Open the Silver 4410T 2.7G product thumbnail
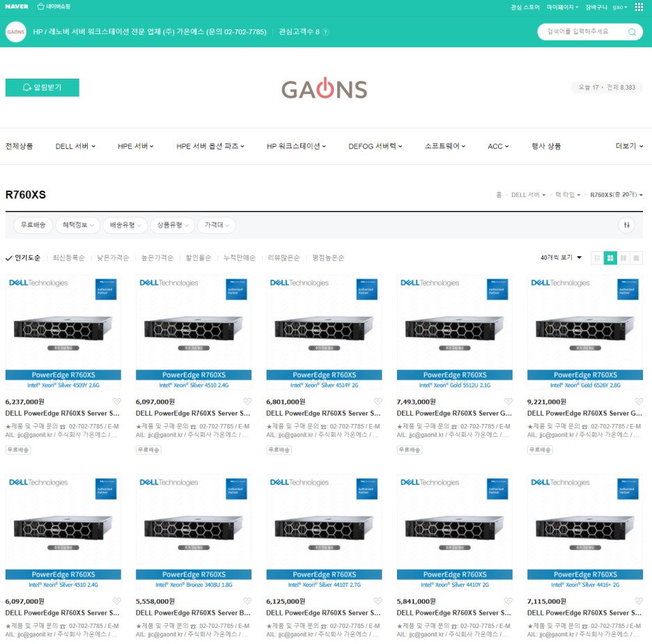Image resolution: width=652 pixels, height=644 pixels. [325, 531]
